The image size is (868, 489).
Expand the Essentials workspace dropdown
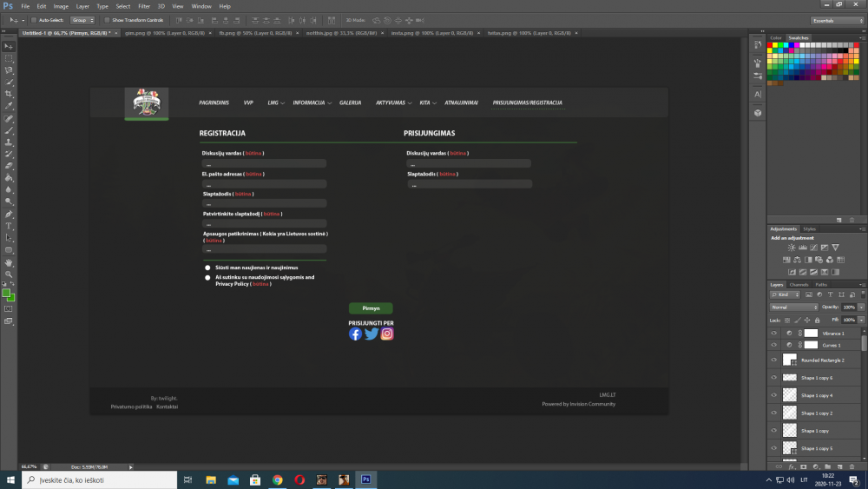coord(836,19)
